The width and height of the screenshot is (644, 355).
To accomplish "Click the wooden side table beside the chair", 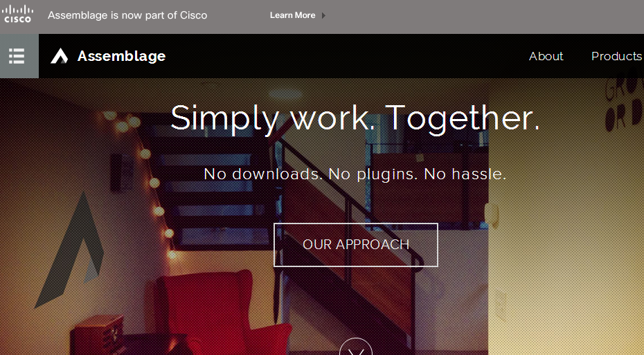I will (x=98, y=334).
